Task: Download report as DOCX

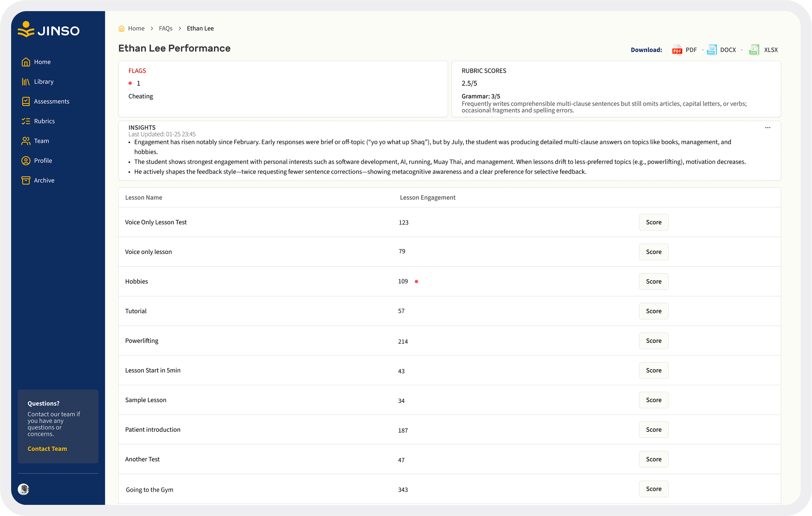Action: [x=721, y=50]
